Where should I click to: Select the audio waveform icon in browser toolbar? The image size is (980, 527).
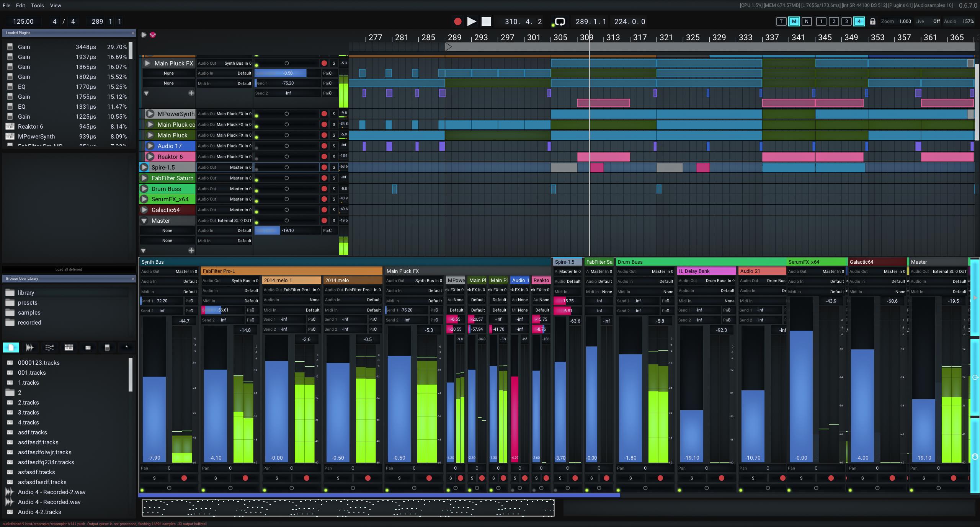pos(30,347)
